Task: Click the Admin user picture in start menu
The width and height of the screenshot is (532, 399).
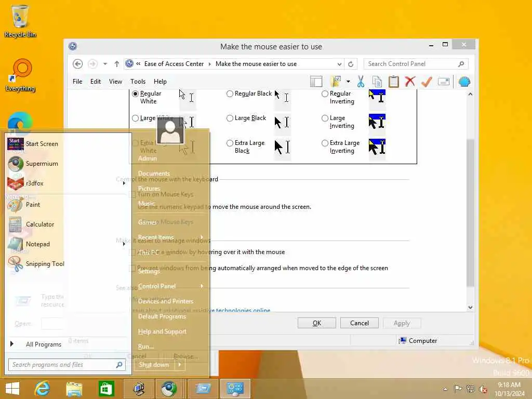Action: point(170,130)
